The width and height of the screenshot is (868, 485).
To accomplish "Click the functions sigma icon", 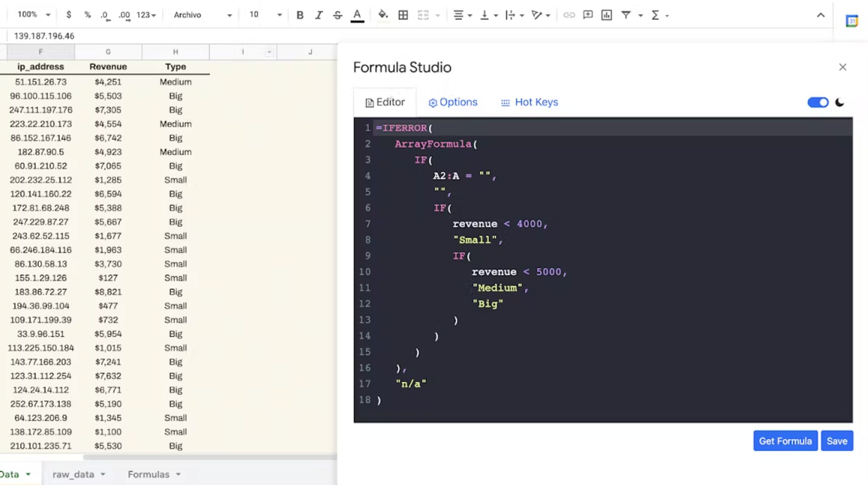I will pos(655,15).
